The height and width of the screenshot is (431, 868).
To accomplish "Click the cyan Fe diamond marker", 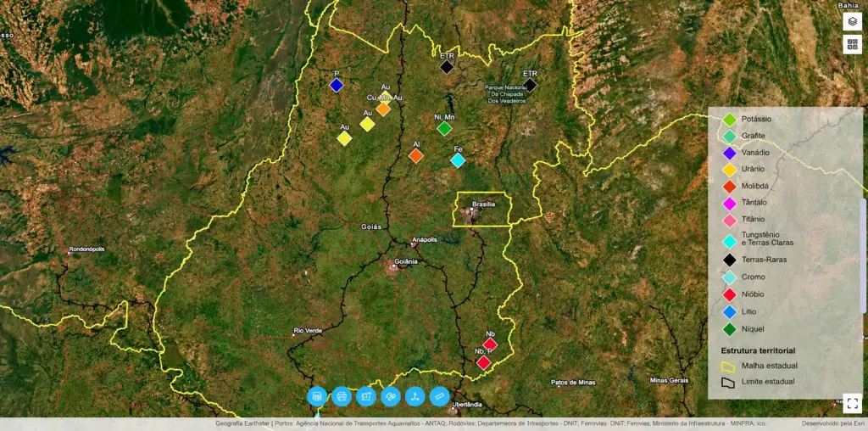I will coord(458,160).
